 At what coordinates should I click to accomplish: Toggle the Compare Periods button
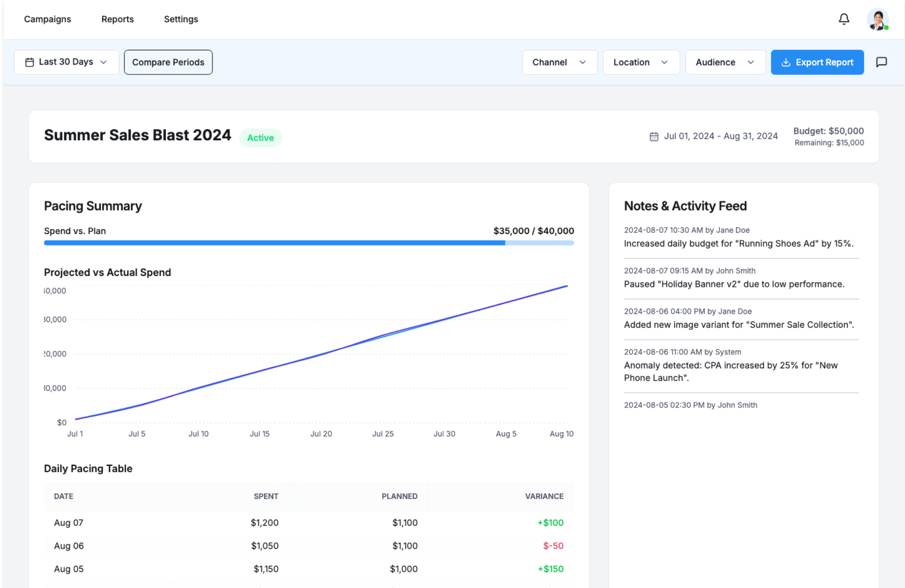click(x=168, y=62)
